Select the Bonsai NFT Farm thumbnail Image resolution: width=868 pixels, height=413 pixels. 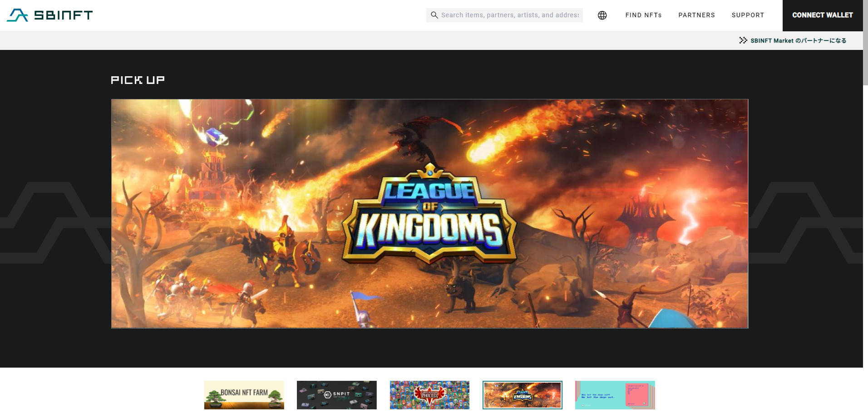point(244,395)
